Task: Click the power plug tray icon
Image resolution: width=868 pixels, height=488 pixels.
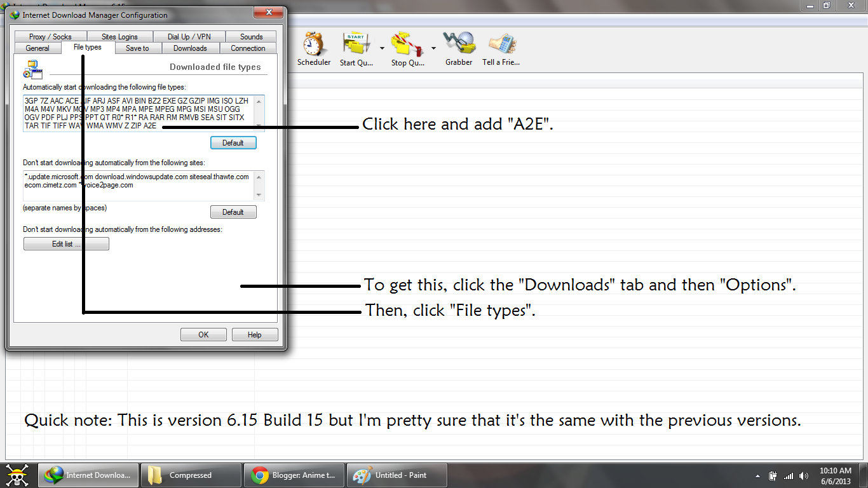Action: [773, 476]
